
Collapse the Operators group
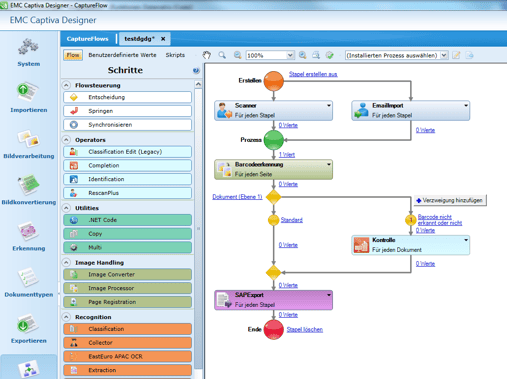[x=66, y=140]
